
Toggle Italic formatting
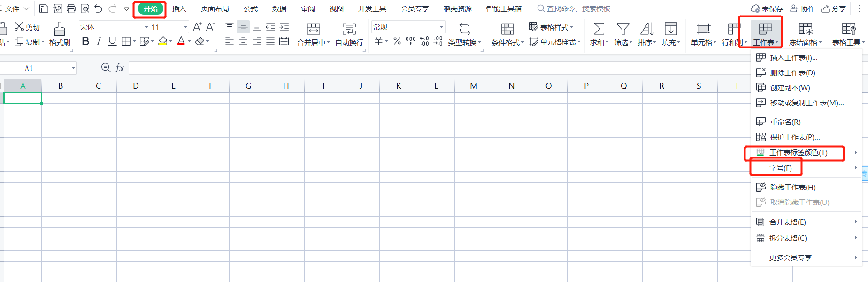pyautogui.click(x=99, y=41)
